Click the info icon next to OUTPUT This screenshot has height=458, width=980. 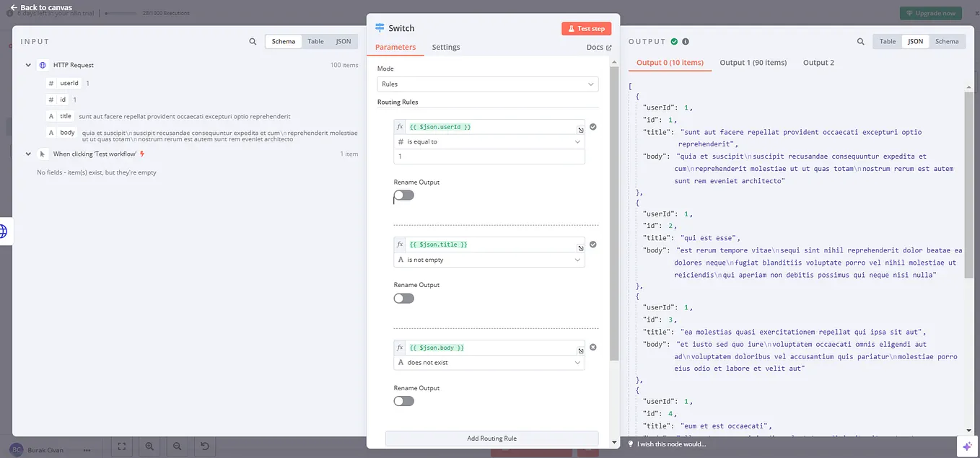pyautogui.click(x=686, y=42)
